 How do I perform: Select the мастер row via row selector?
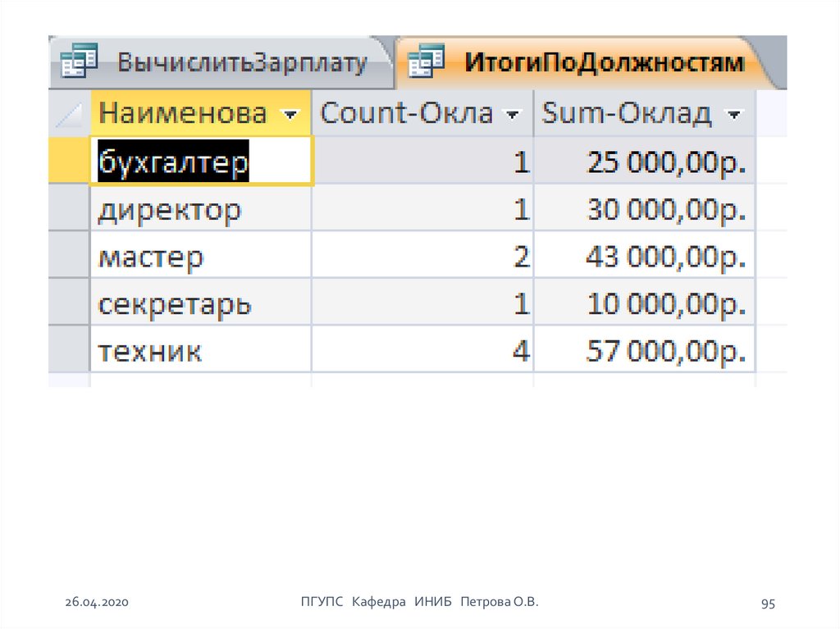[x=69, y=256]
